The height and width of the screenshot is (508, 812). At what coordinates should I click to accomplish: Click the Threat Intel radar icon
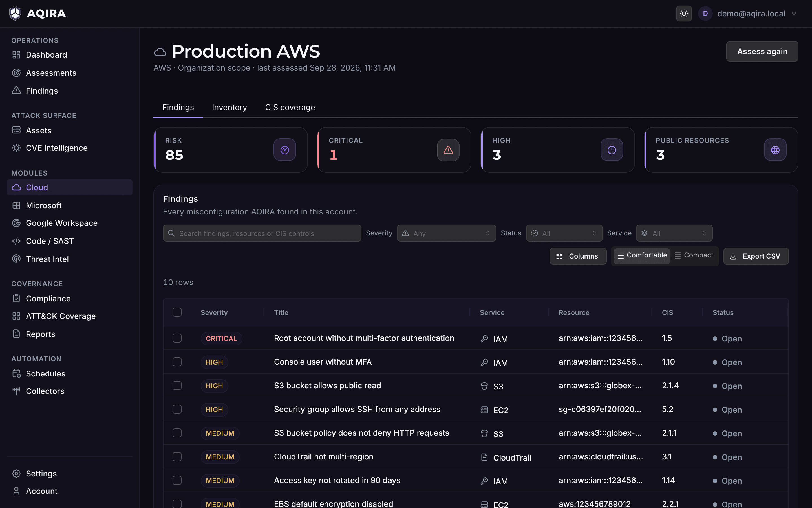click(x=16, y=259)
